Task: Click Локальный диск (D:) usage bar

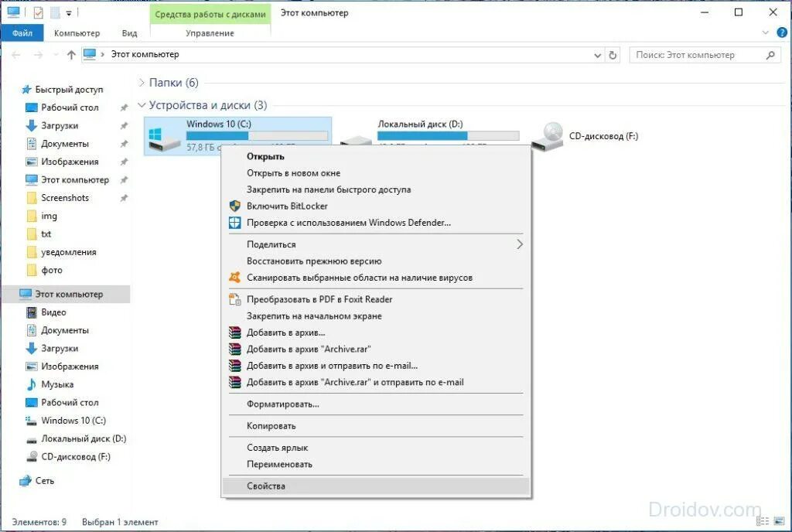Action: point(448,136)
